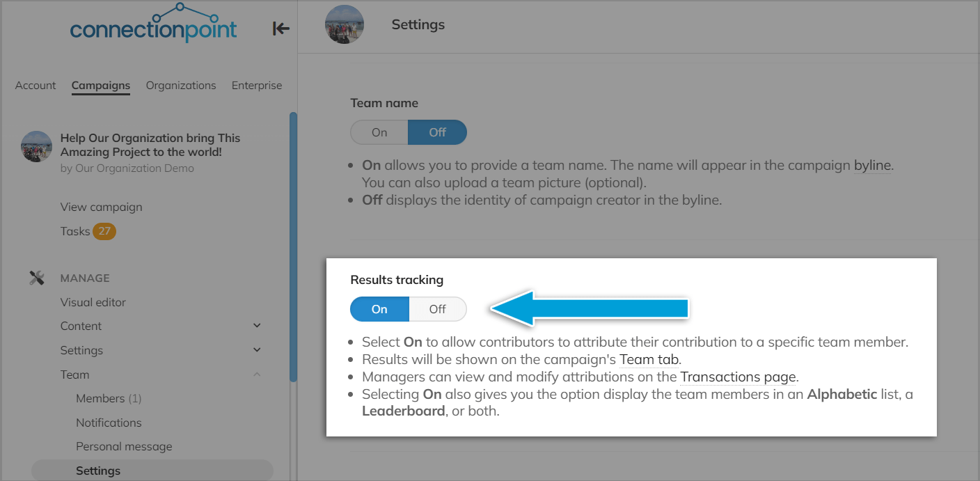Switch Results tracking Off

pyautogui.click(x=437, y=309)
